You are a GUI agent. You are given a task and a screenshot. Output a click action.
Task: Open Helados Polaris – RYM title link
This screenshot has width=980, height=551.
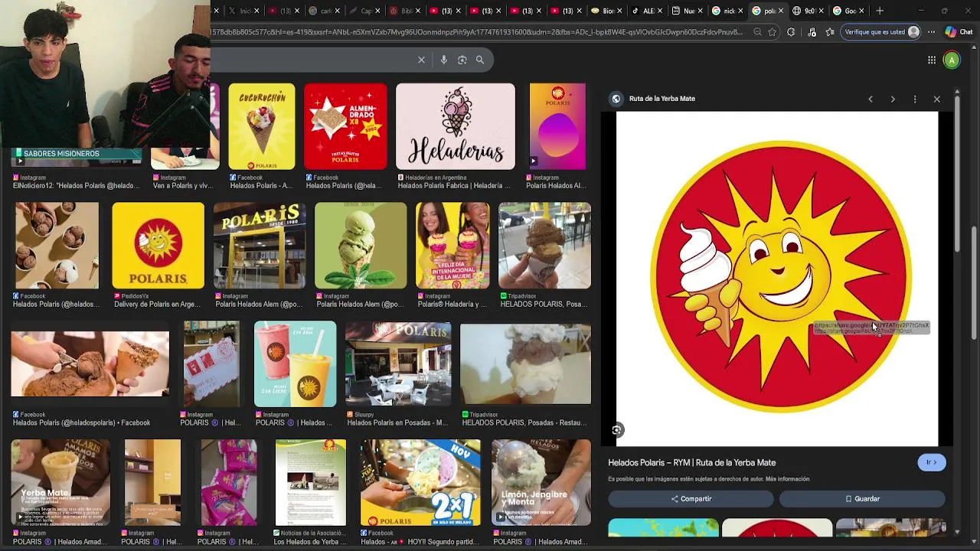tap(692, 462)
